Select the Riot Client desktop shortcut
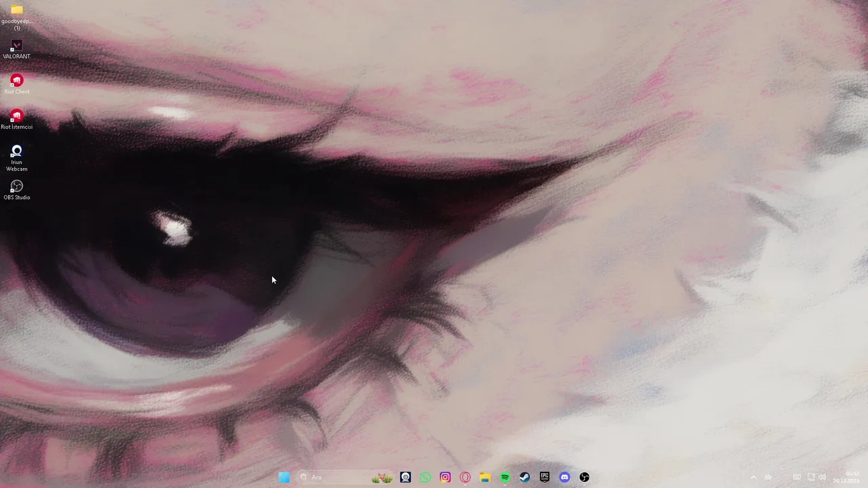Viewport: 868px width, 488px height. 17,85
